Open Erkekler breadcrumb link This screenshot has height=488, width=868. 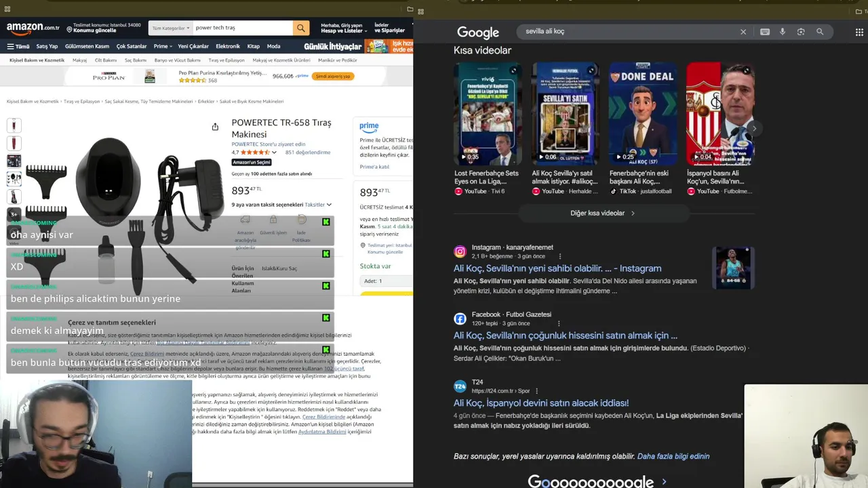coord(206,102)
